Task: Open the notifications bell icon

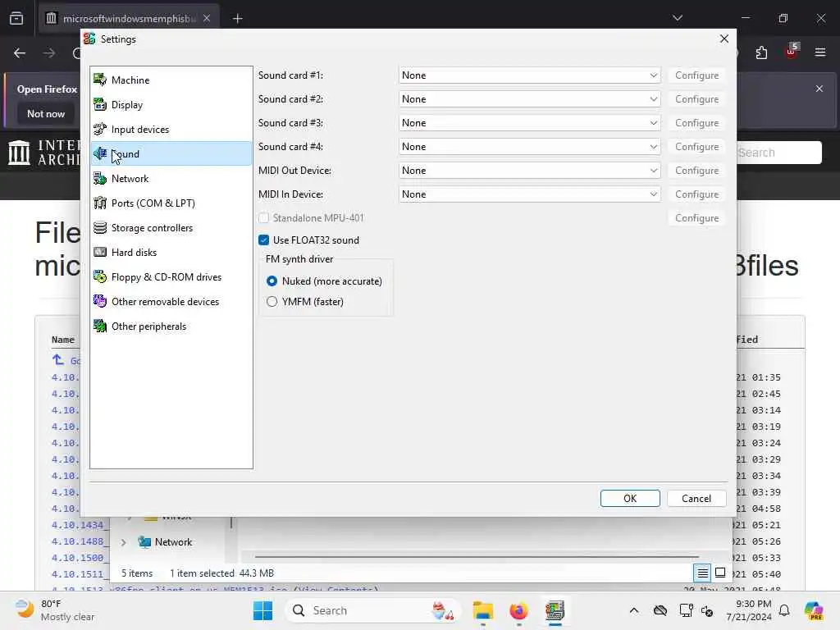Action: click(x=784, y=610)
